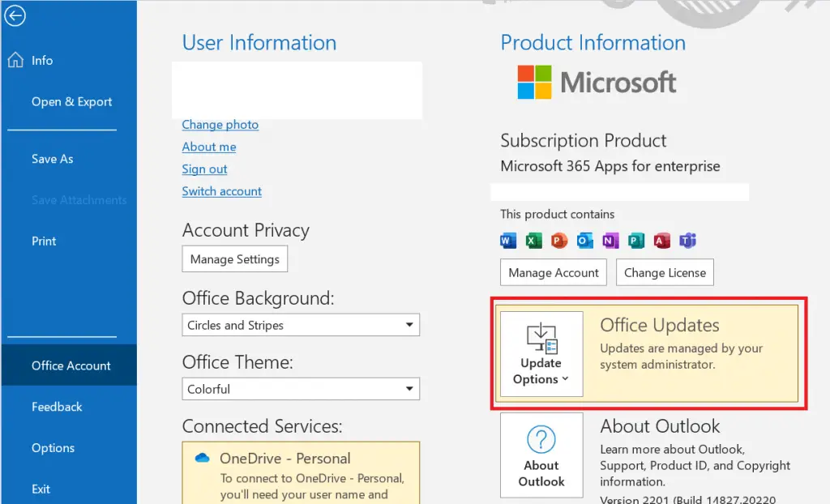This screenshot has height=504, width=830.
Task: Click the Info home icon
Action: (x=15, y=60)
